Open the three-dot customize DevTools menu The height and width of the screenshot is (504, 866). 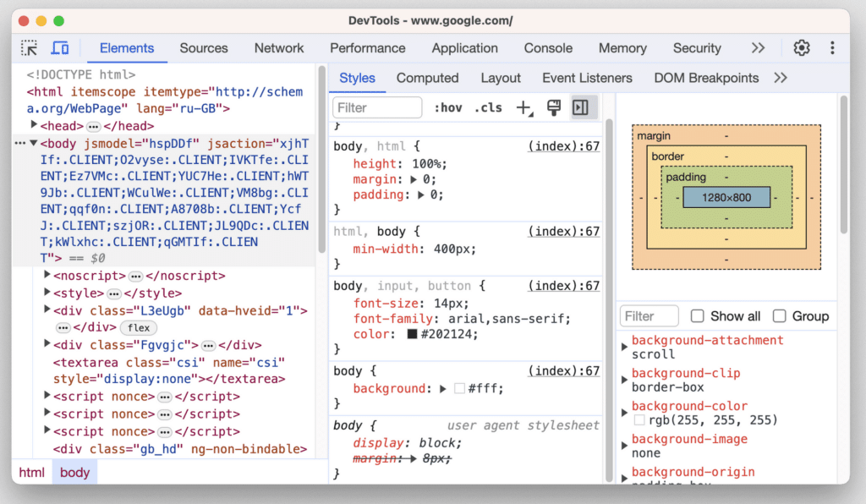[832, 48]
